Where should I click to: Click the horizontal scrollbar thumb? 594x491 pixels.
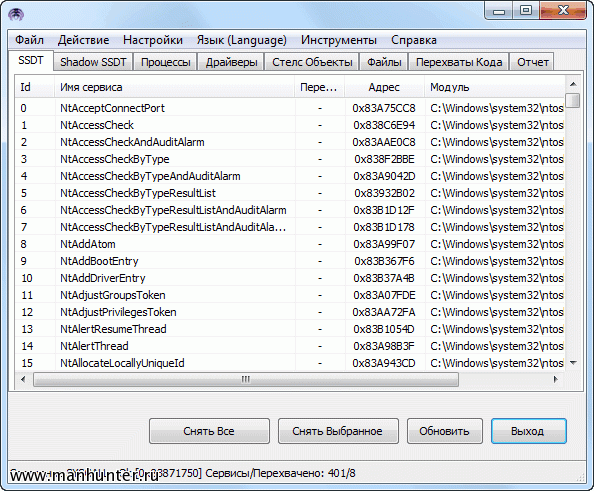pyautogui.click(x=246, y=379)
